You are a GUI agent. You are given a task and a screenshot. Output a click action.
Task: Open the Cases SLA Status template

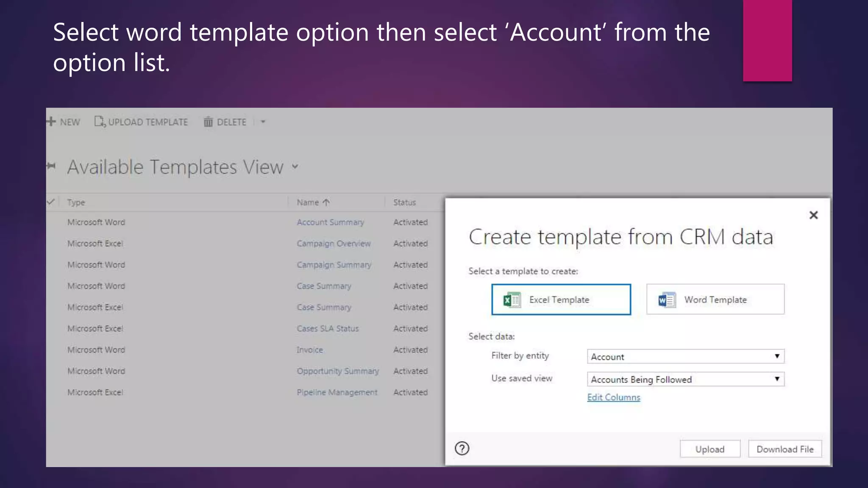tap(328, 328)
